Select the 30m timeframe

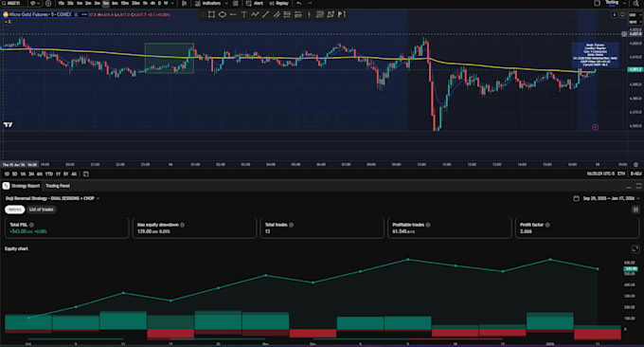coord(135,3)
